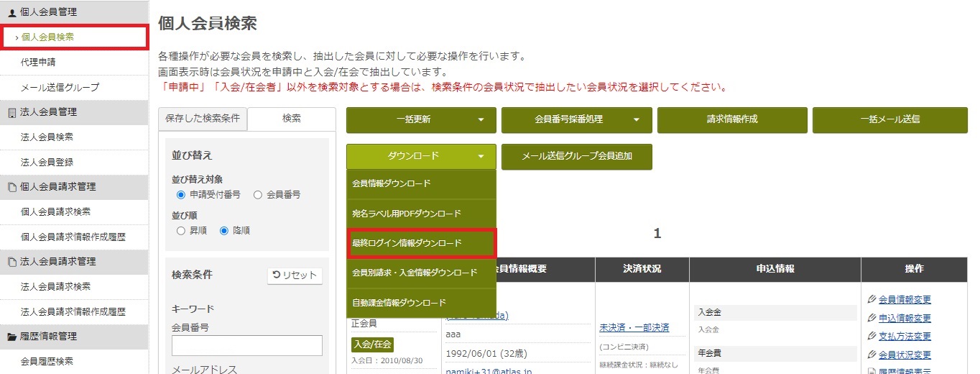
Task: Open the 申込情報変更 link
Action: tap(905, 318)
